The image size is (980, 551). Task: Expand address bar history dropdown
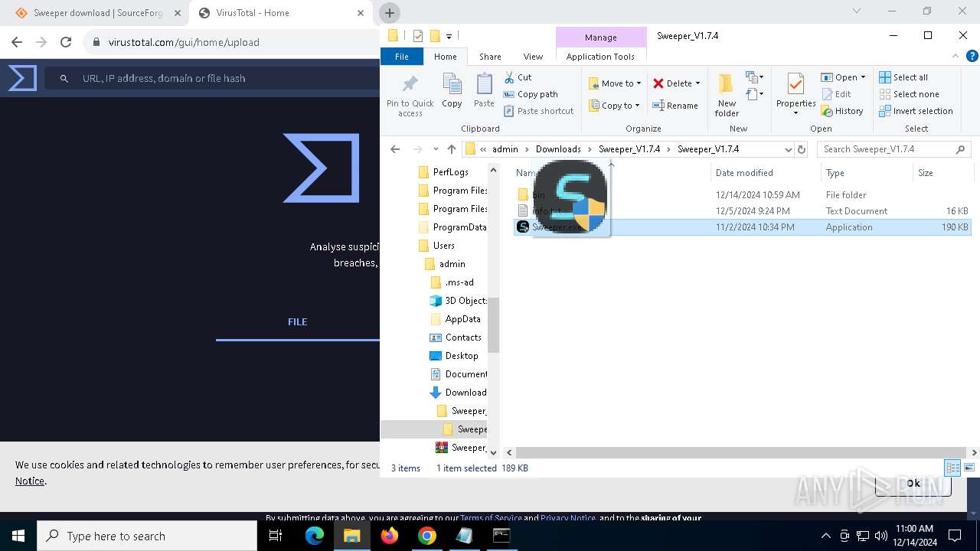point(788,149)
